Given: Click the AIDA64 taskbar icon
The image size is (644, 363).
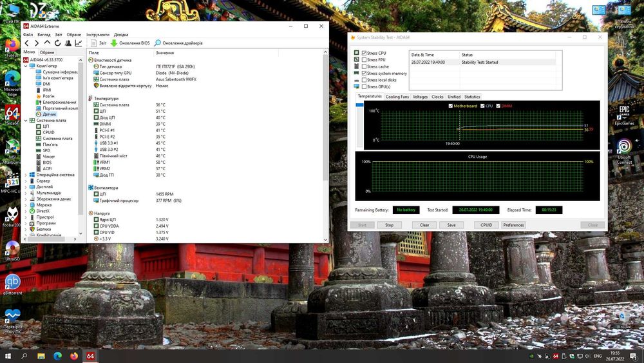Looking at the screenshot, I should click(x=90, y=356).
